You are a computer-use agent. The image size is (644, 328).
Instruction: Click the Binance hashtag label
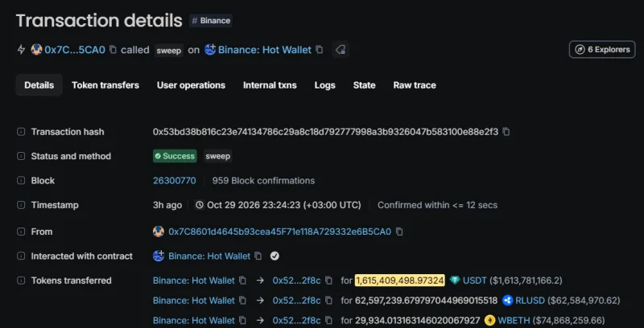click(211, 21)
